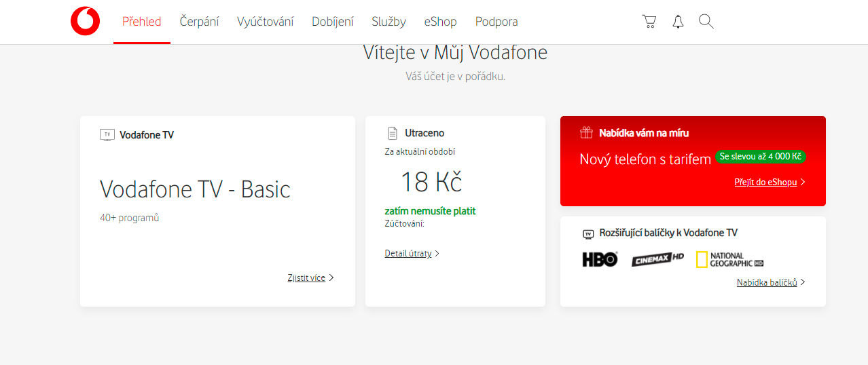
Task: Click Rozšiřující balíčky k Vodafone TV heading
Action: pos(668,233)
